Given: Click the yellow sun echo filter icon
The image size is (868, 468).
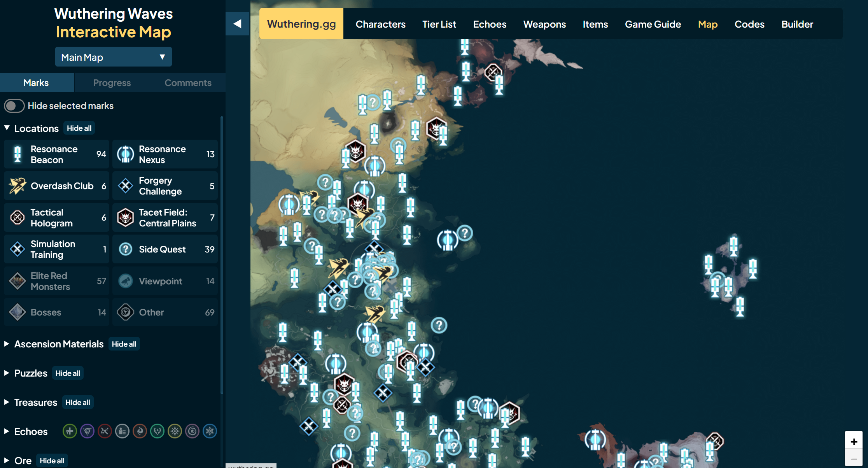Looking at the screenshot, I should pos(175,431).
